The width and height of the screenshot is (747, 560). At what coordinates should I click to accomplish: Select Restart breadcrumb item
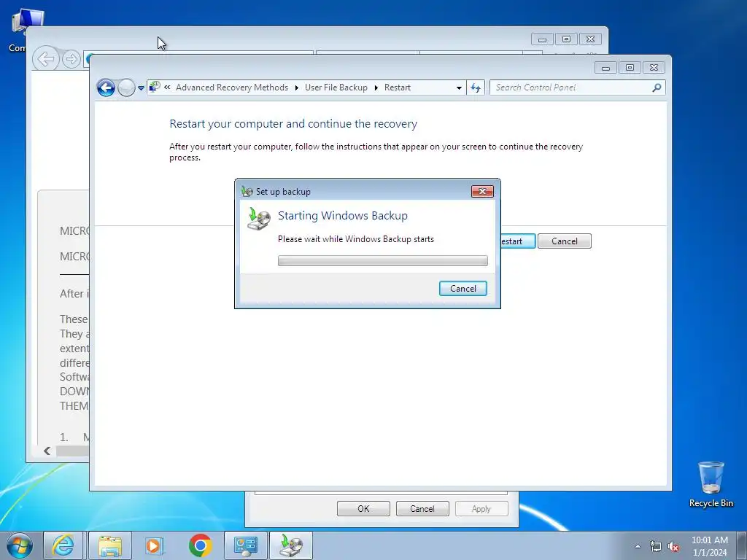click(398, 87)
